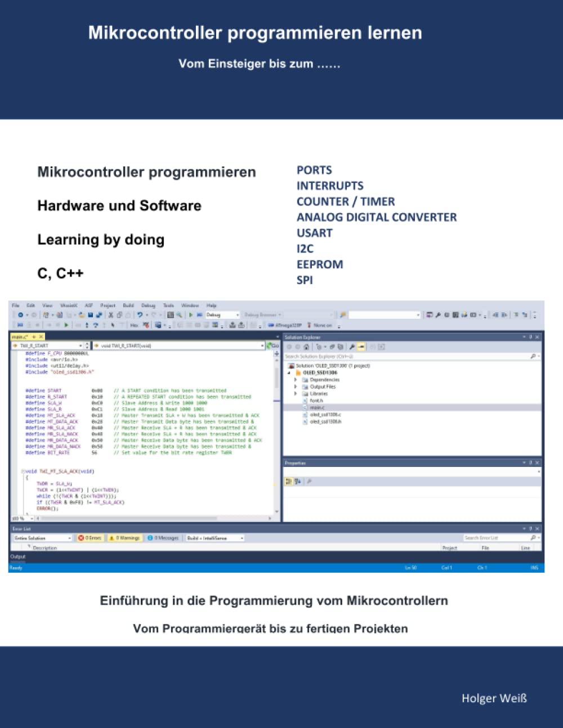Collapse the OLED_SSD1306 project node
This screenshot has height=728, width=563.
coord(290,372)
